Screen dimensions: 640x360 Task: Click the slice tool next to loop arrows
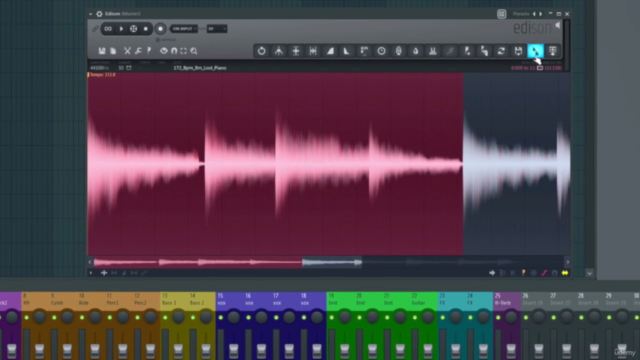coord(484,51)
